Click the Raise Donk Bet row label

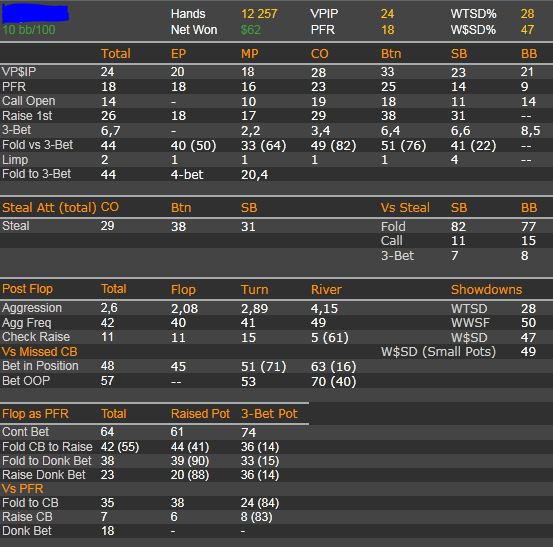point(44,475)
